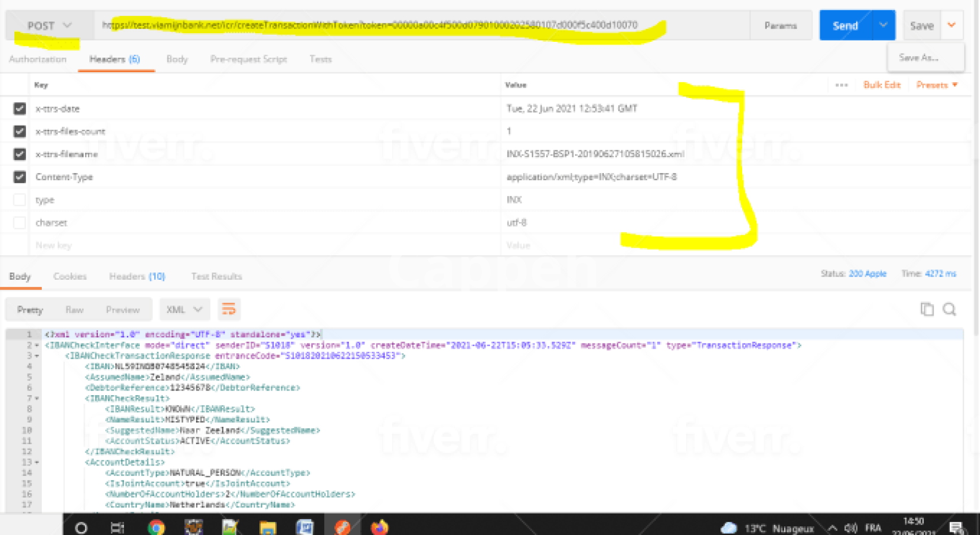Open the response Cookies tab
The width and height of the screenshot is (980, 535).
pyautogui.click(x=70, y=276)
